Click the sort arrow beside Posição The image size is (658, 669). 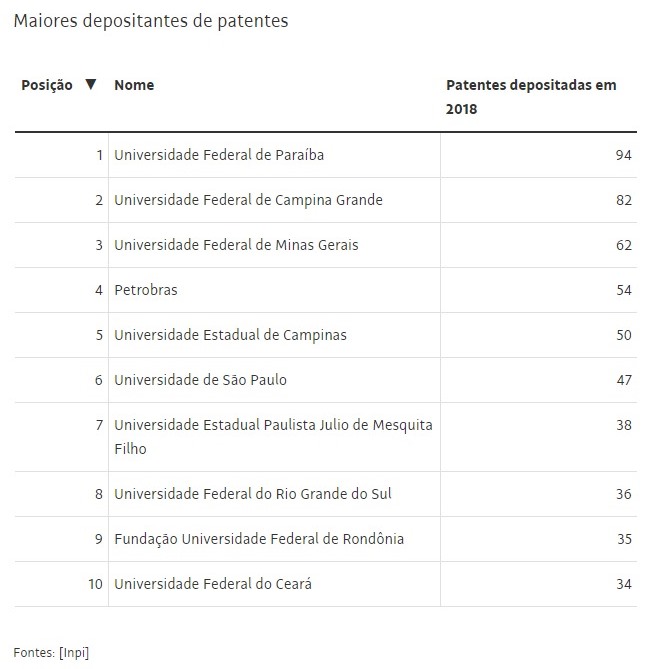point(91,85)
